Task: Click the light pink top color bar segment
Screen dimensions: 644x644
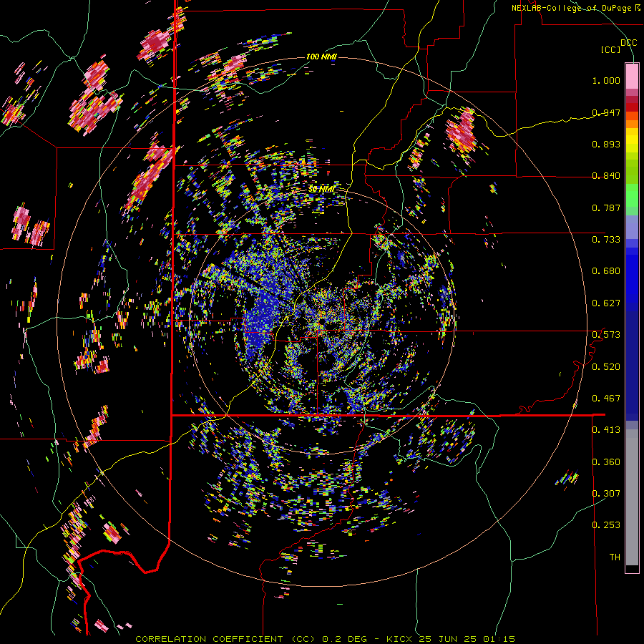Action: tap(632, 77)
